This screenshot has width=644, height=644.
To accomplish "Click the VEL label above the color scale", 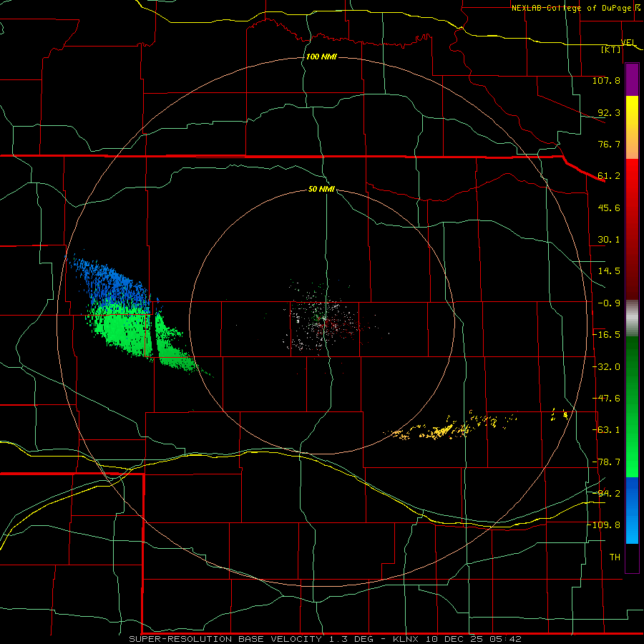I will point(628,43).
